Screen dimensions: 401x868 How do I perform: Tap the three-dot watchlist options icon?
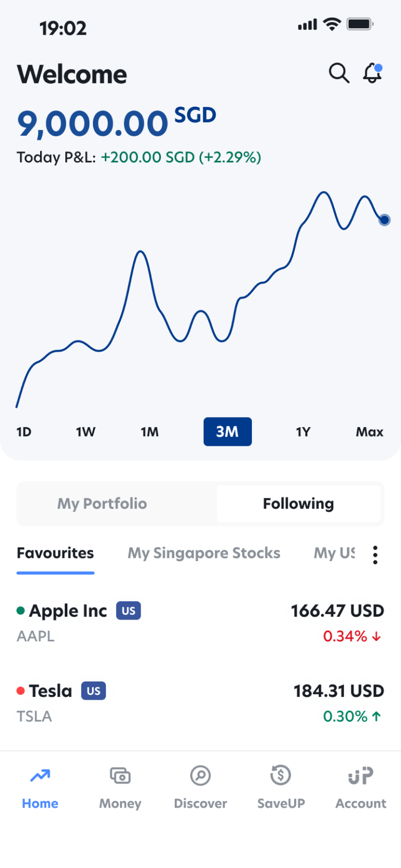point(375,555)
